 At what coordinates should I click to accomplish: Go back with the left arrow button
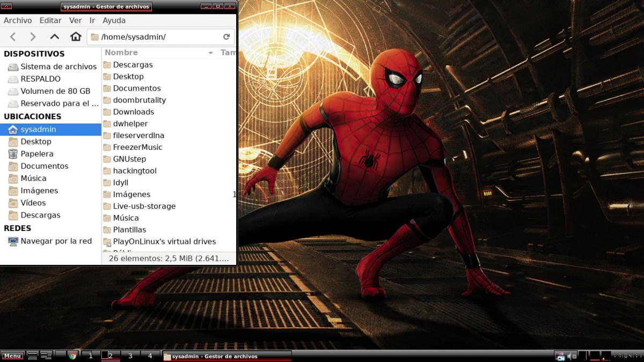(13, 37)
